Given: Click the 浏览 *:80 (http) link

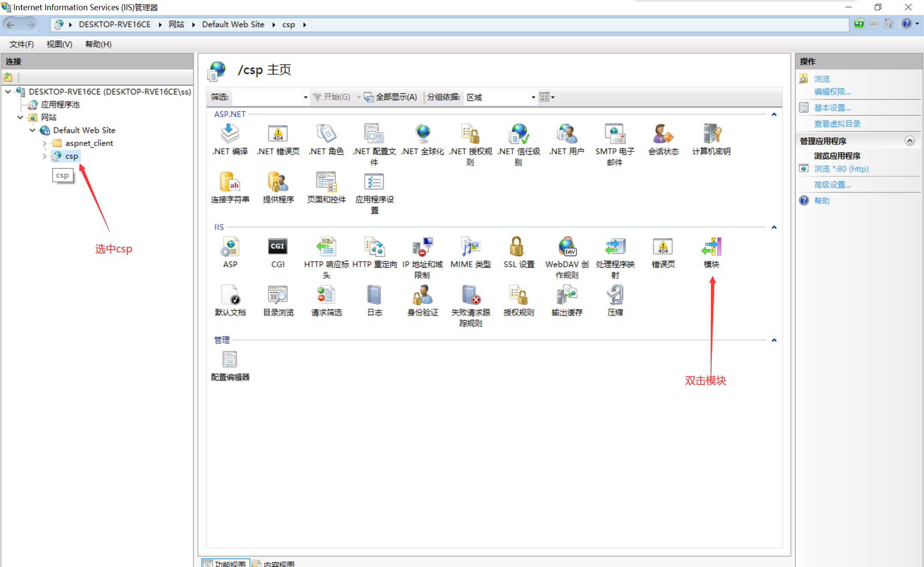Looking at the screenshot, I should (841, 168).
